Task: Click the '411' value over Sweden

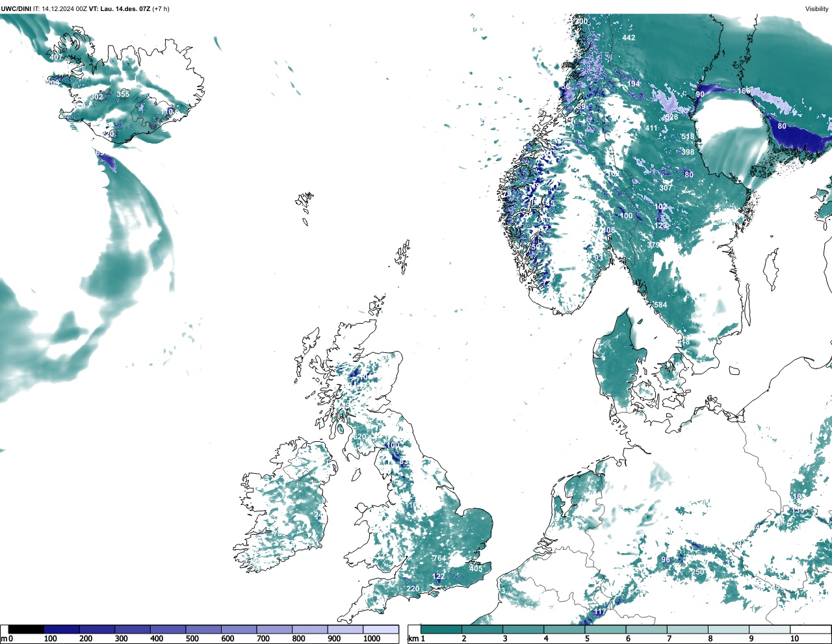Action: [x=651, y=128]
